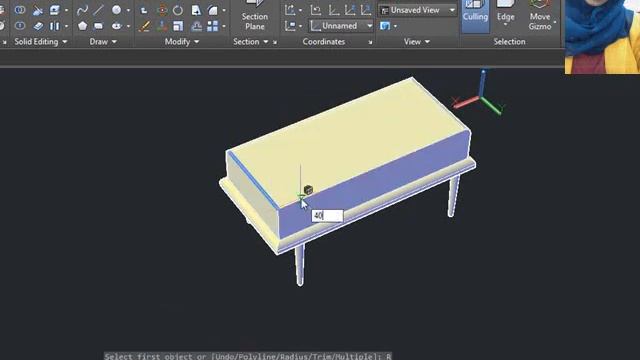Select the clean/brush icon in Solid Editing
Screen dimensions: 640x360
click(38, 10)
